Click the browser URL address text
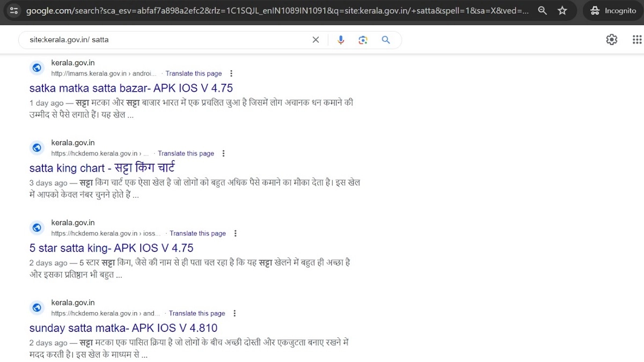Image resolution: width=644 pixels, height=362 pixels. pos(268,11)
